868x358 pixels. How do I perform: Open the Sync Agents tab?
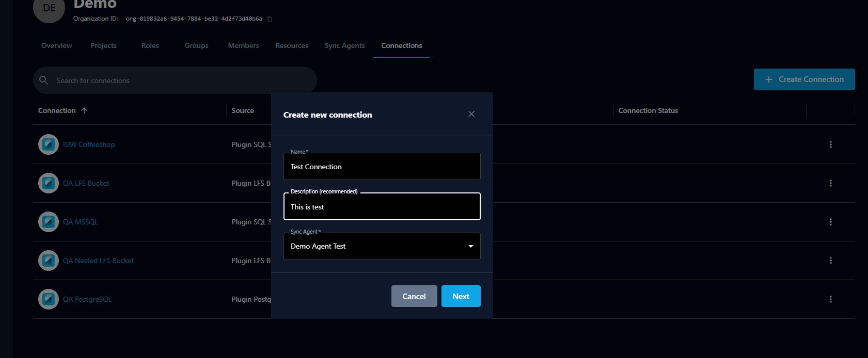pos(345,45)
